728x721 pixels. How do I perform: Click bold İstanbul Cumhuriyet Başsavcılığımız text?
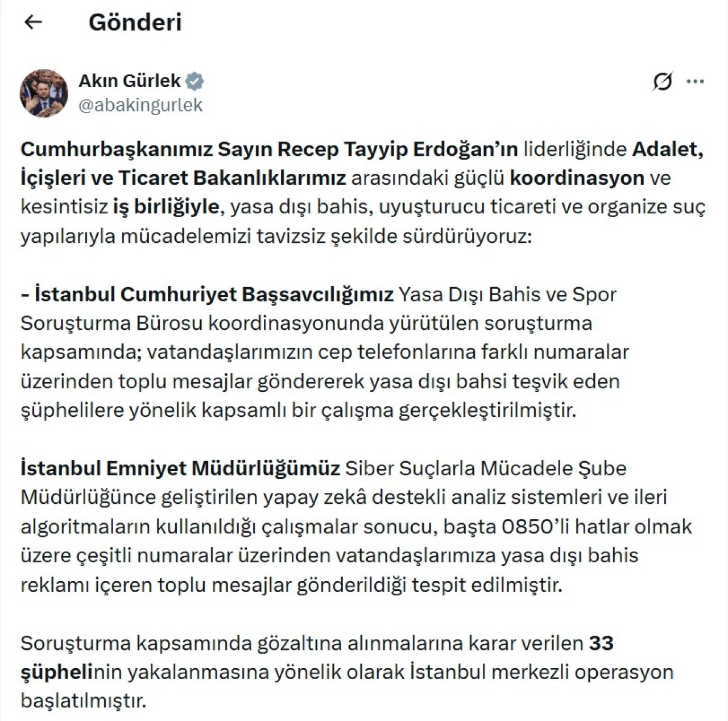tap(214, 294)
